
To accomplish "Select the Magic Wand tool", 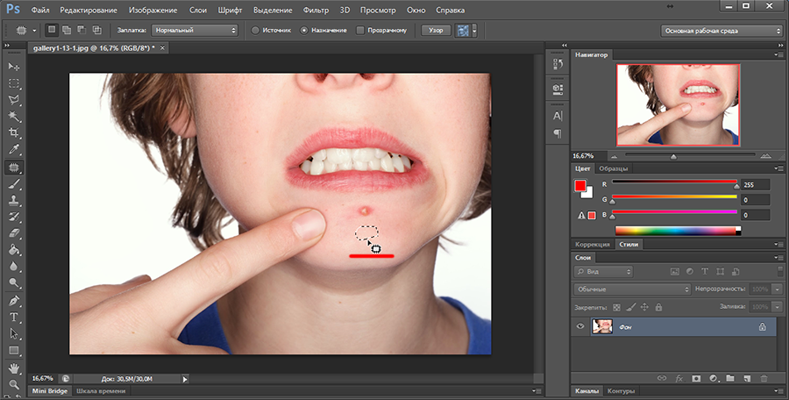I will pos(14,117).
